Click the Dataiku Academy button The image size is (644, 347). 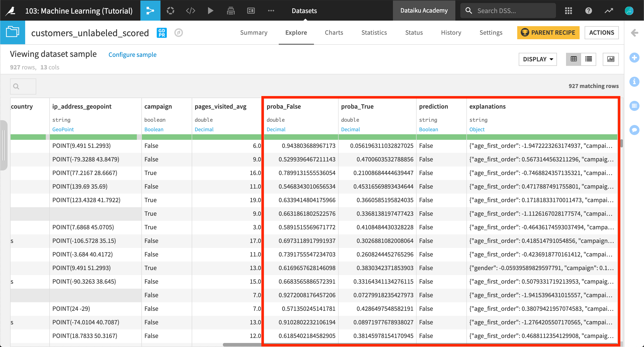424,11
